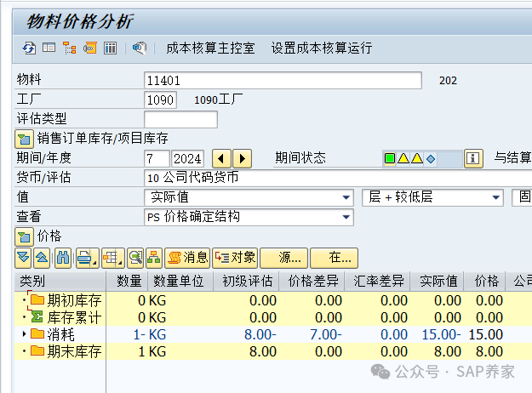
Task: Collapse the 价格 section
Action: (x=24, y=236)
